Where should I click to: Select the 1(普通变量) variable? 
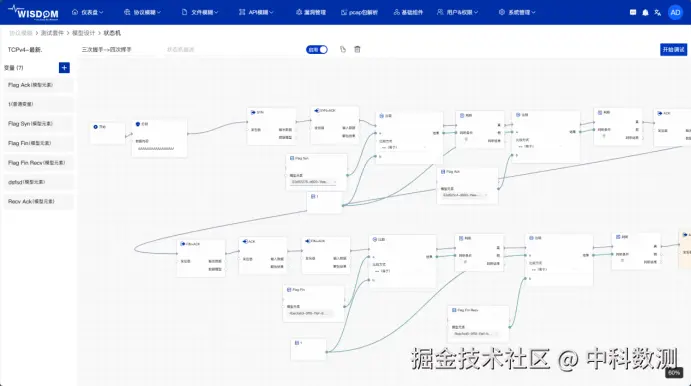pyautogui.click(x=38, y=104)
